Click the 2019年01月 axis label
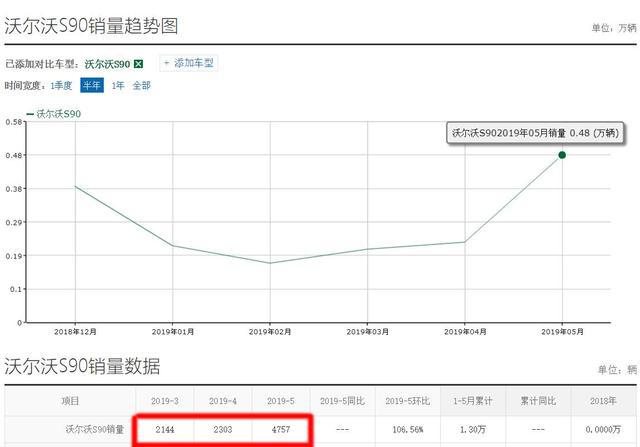This screenshot has height=447, width=640. (x=173, y=332)
